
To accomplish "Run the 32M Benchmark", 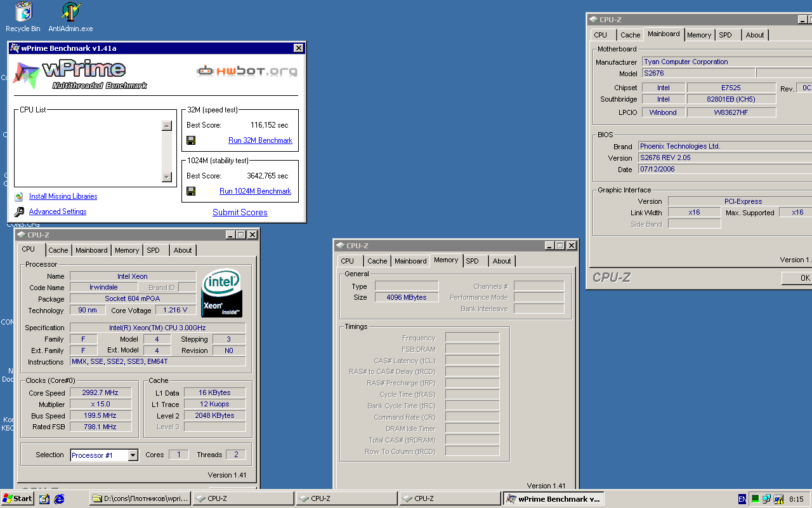I will click(260, 140).
